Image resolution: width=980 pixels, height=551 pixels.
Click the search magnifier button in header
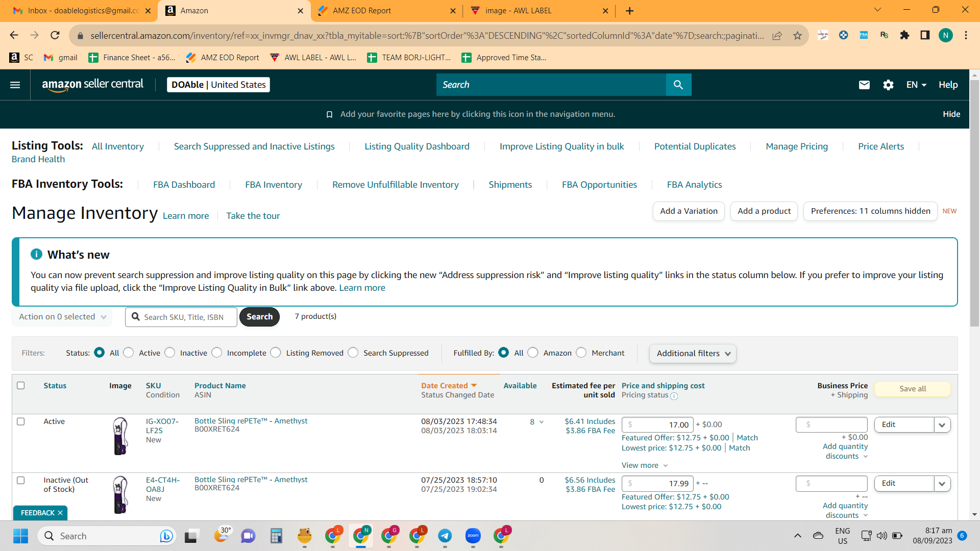[x=678, y=85]
